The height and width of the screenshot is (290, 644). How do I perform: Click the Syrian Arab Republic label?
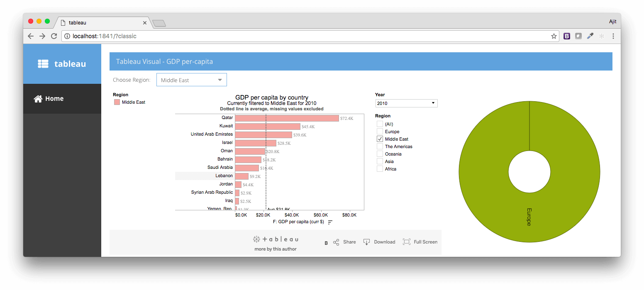coord(212,193)
